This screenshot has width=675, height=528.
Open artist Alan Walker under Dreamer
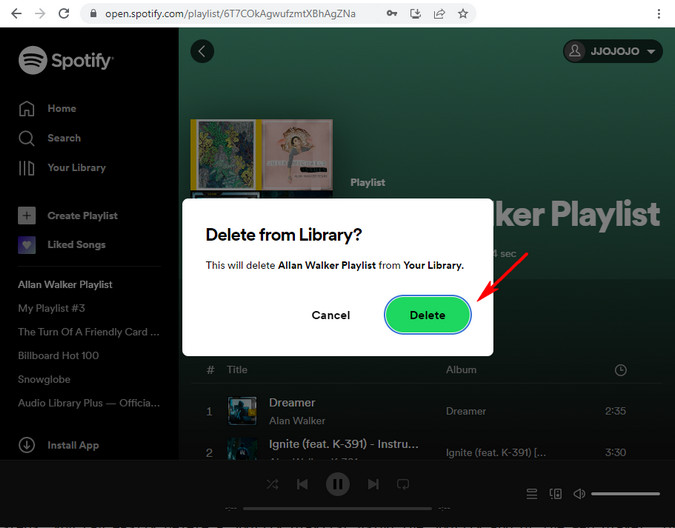tap(297, 421)
